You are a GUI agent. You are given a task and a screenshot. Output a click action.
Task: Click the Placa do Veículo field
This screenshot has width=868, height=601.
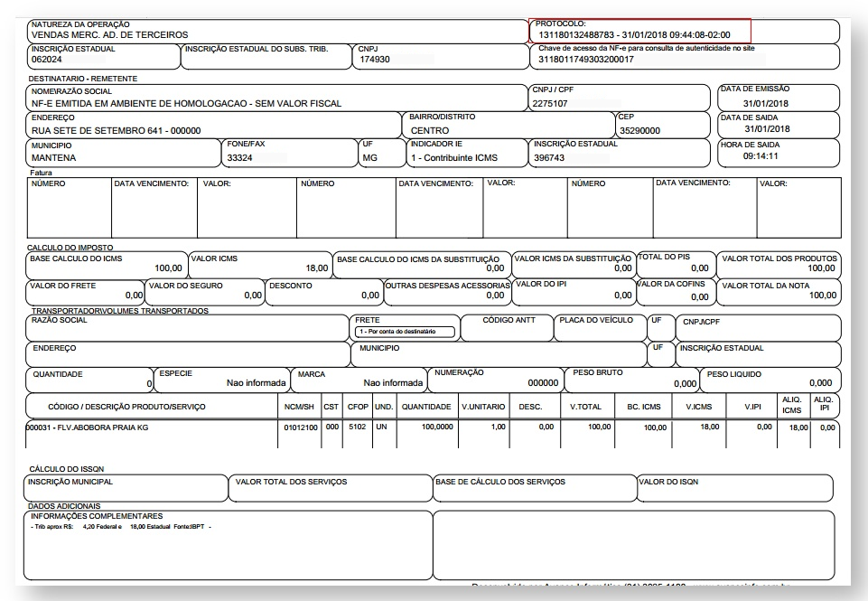[601, 328]
